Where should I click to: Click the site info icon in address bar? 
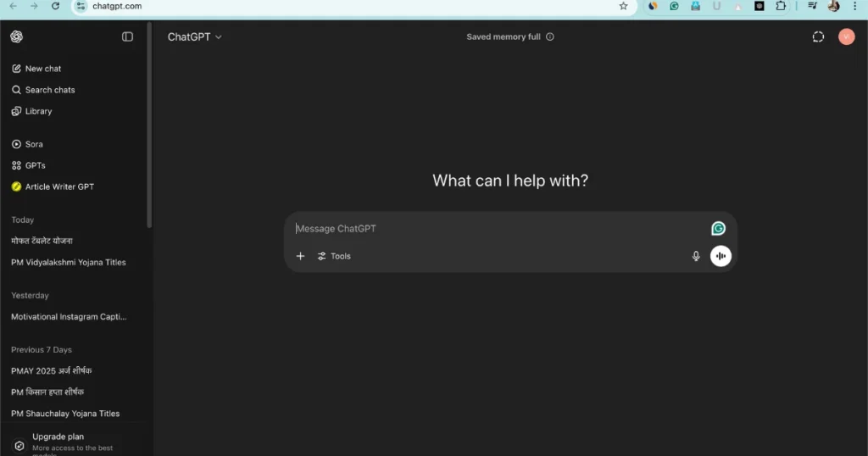pos(81,6)
